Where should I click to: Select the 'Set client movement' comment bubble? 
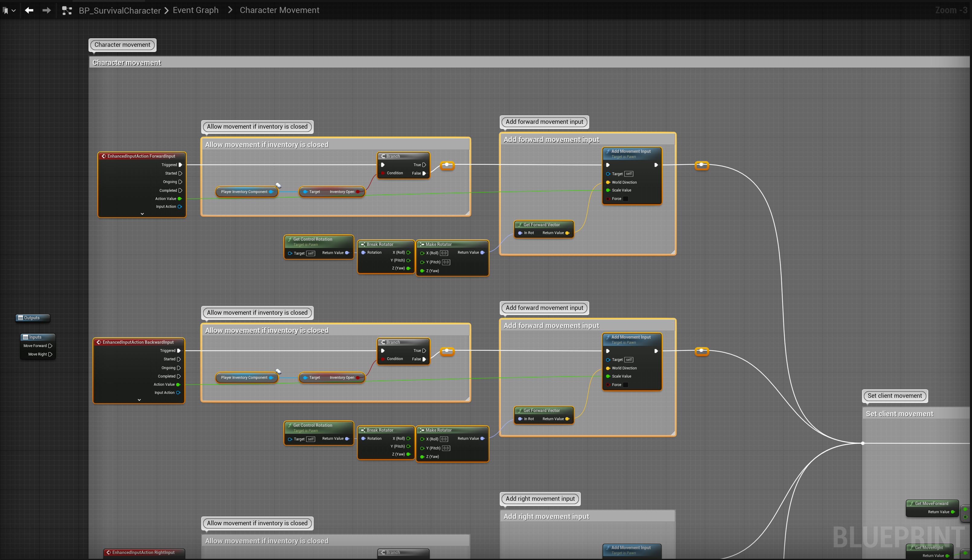(894, 396)
